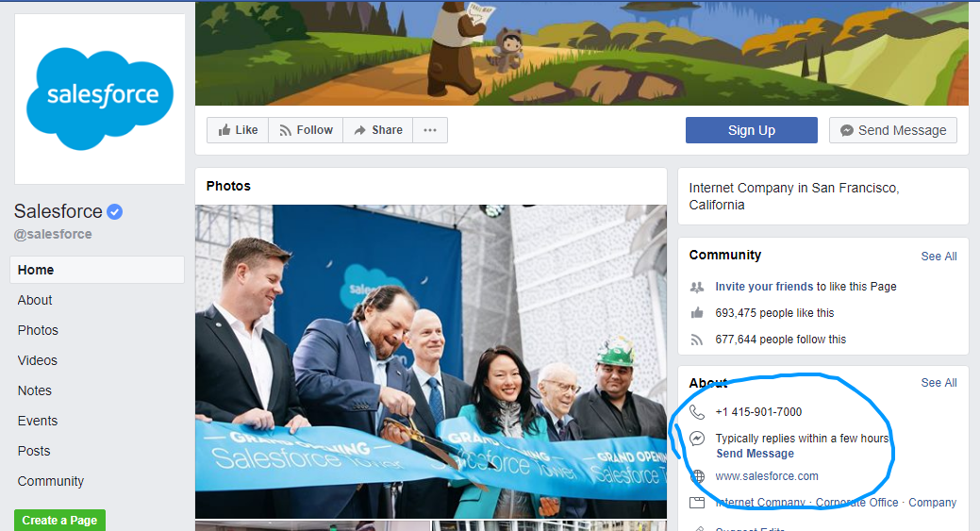Follow the Salesforce page
The height and width of the screenshot is (531, 980).
(x=305, y=130)
